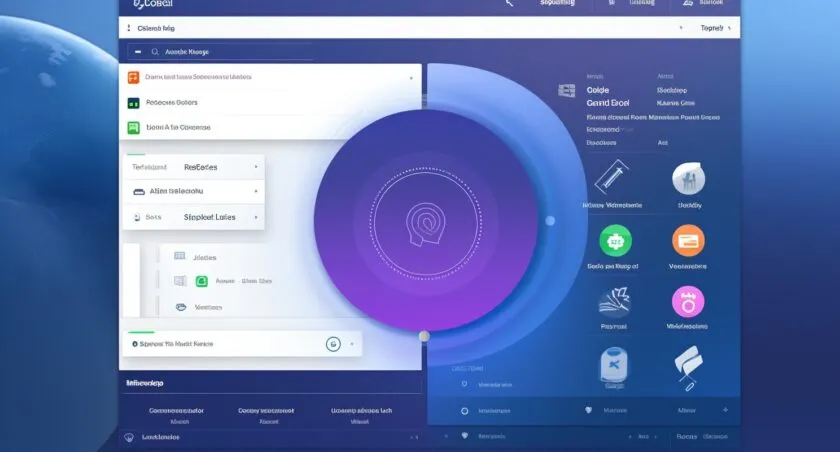Open the green circular app icon
The height and width of the screenshot is (452, 840).
tap(616, 241)
